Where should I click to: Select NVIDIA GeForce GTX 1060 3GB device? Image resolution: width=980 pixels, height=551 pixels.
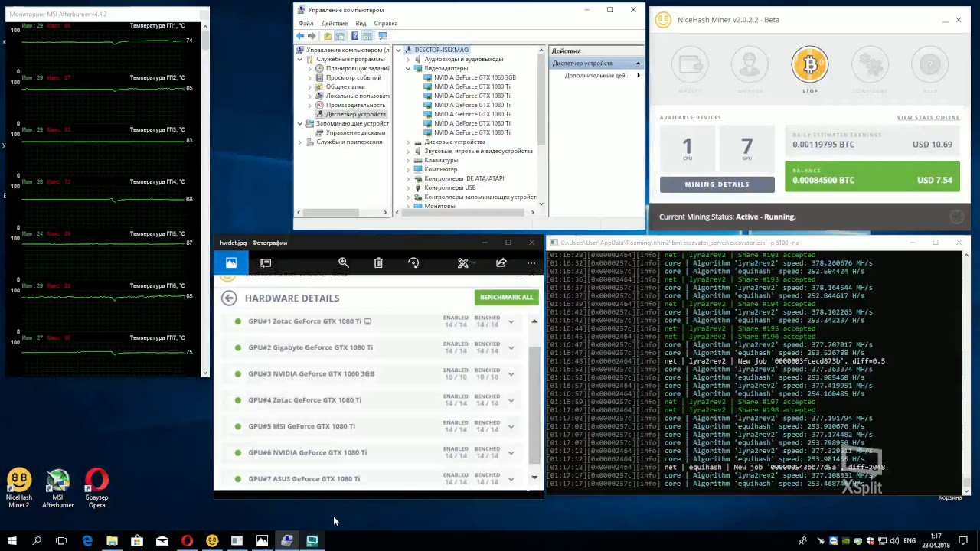475,77
